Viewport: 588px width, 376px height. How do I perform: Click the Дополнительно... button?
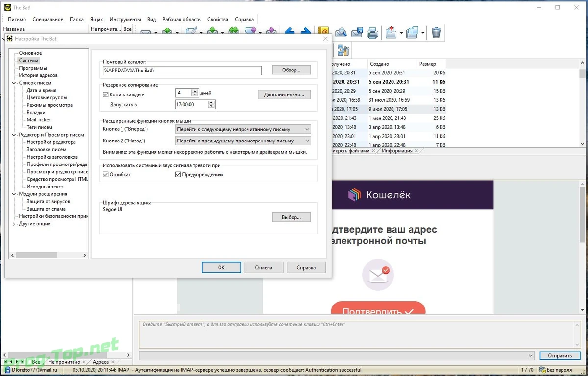coord(284,94)
